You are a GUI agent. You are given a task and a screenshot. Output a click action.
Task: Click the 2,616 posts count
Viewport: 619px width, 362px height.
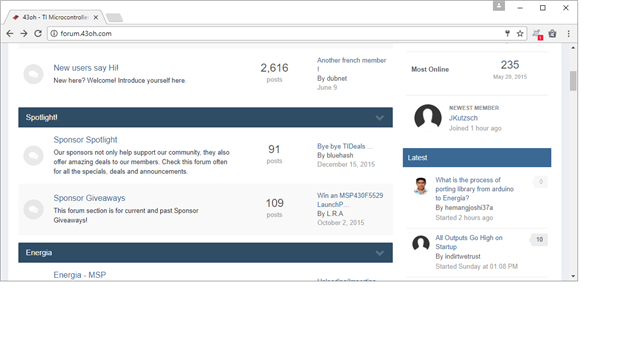(274, 68)
